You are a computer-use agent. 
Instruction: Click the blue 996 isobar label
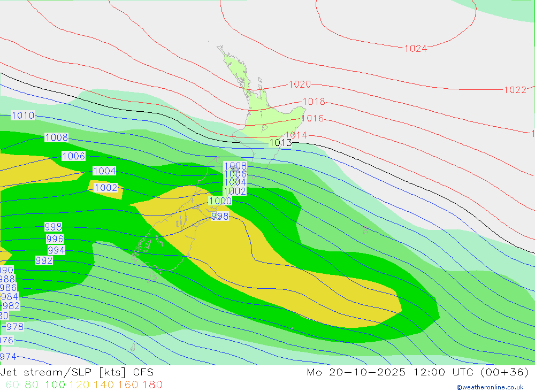(x=55, y=239)
